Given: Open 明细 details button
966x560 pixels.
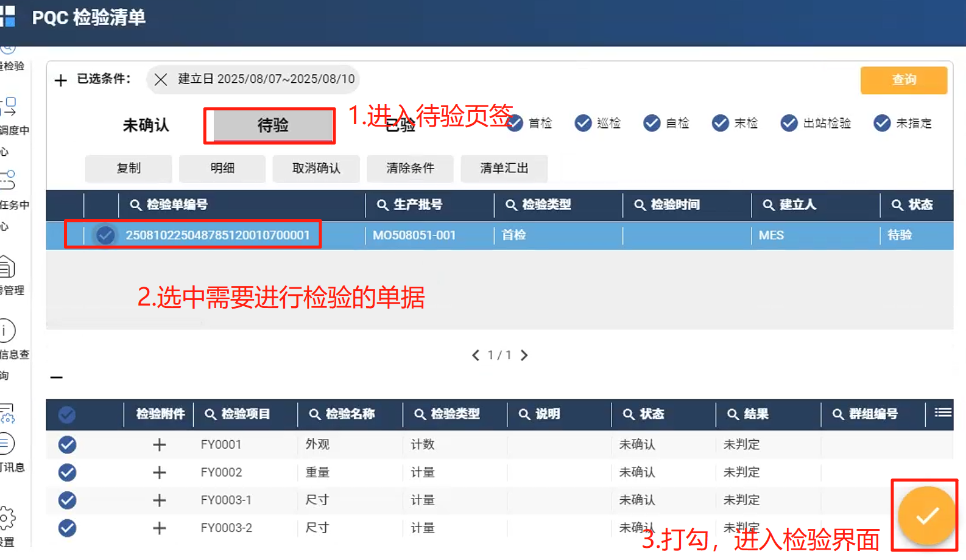Looking at the screenshot, I should click(x=222, y=169).
